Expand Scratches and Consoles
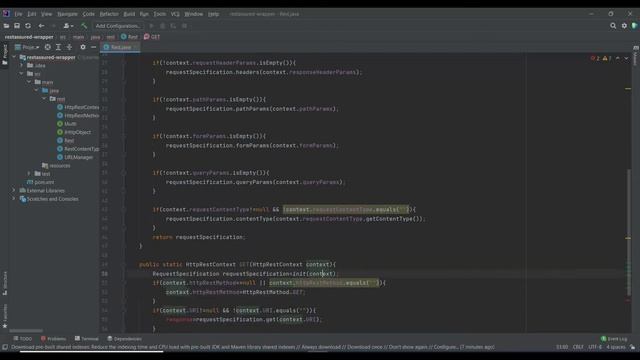The width and height of the screenshot is (640, 360). (14, 199)
